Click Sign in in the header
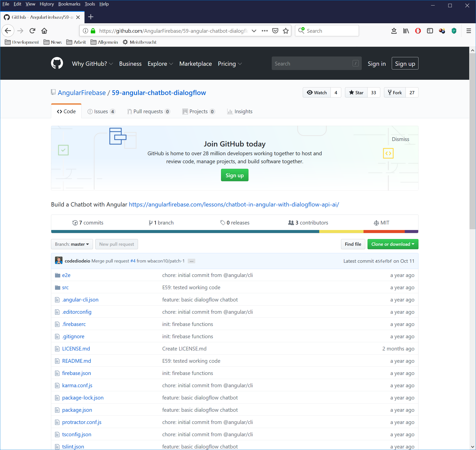Viewport: 476px width, 450px height. point(376,63)
